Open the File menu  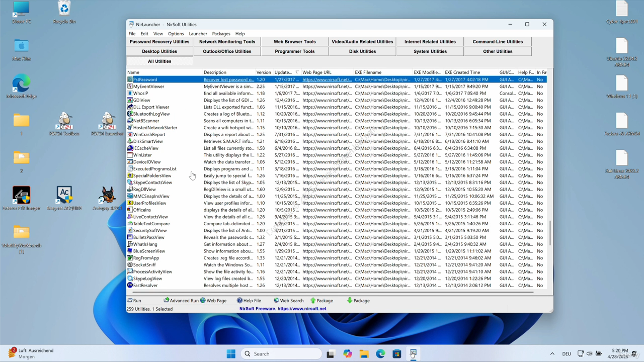tap(132, 34)
